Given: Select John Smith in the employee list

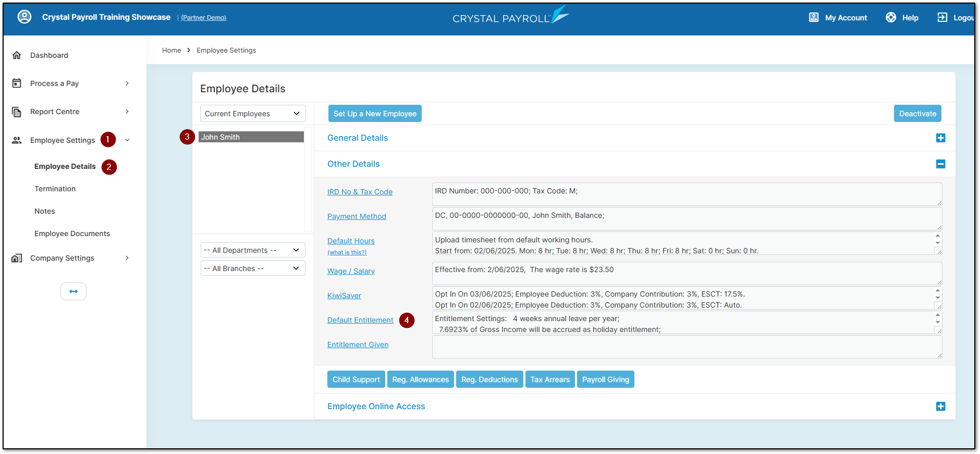Looking at the screenshot, I should pos(251,137).
